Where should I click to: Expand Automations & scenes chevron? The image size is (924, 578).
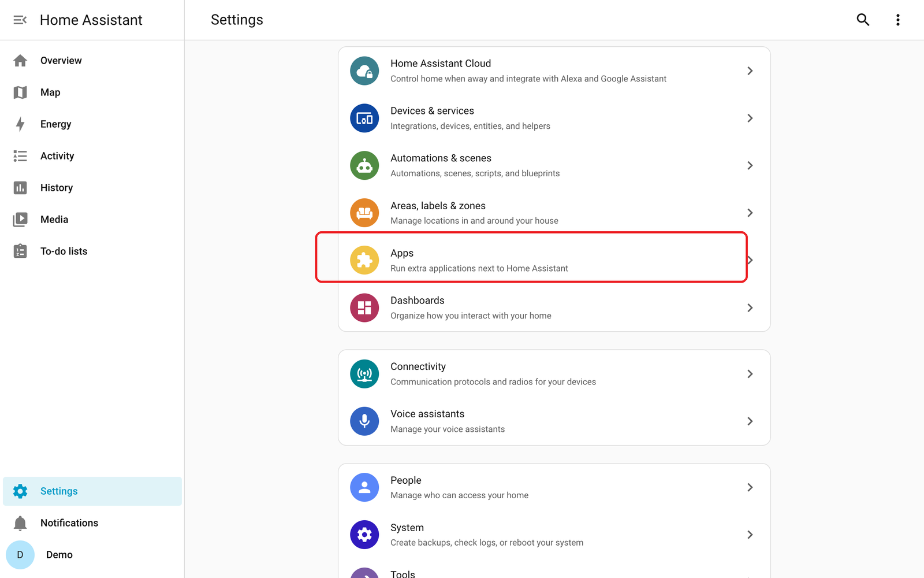(750, 165)
